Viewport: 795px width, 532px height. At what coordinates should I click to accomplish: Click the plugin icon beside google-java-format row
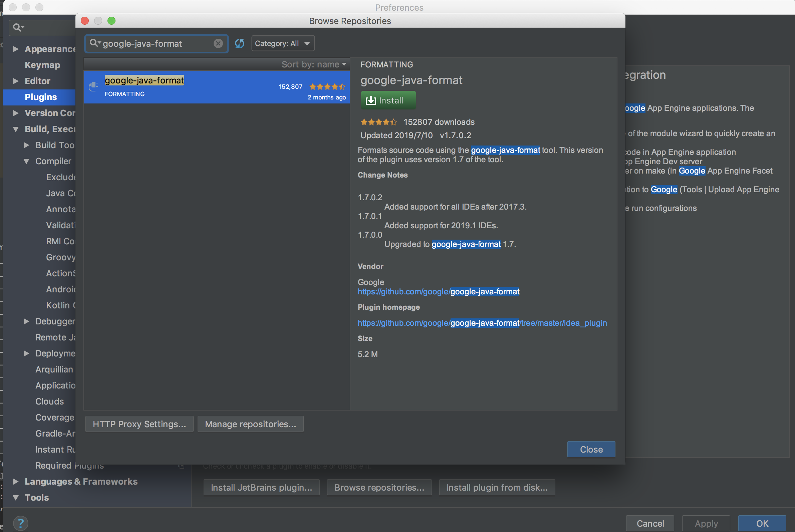(x=94, y=86)
